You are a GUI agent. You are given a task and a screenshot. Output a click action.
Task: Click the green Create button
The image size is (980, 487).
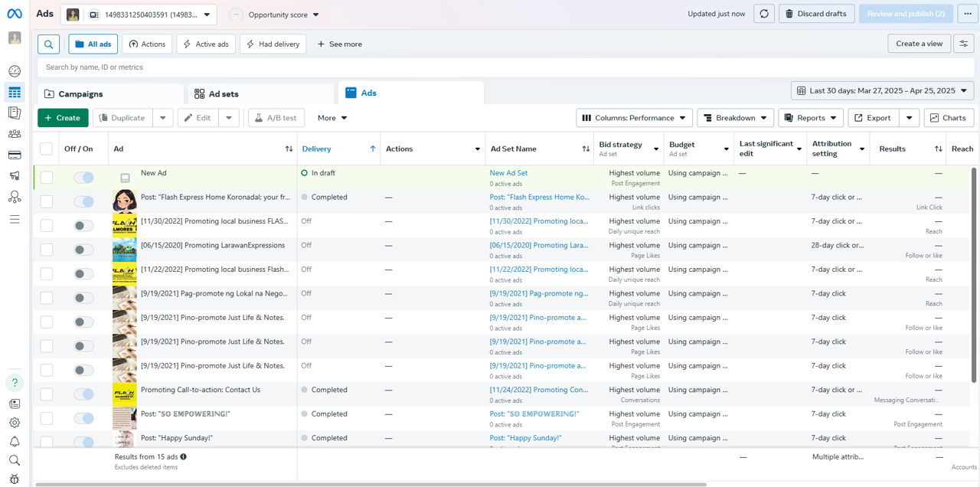63,118
